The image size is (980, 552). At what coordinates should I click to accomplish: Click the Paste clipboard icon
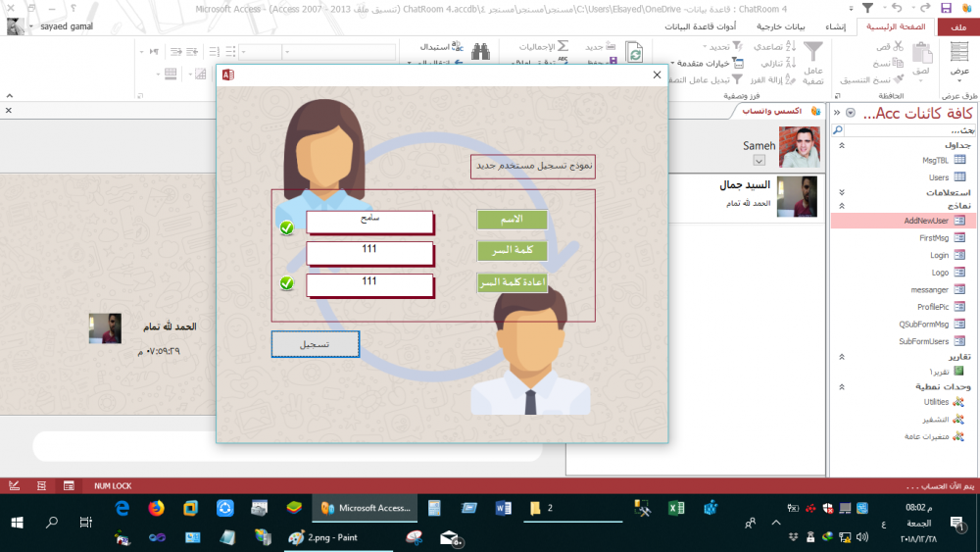coord(922,54)
